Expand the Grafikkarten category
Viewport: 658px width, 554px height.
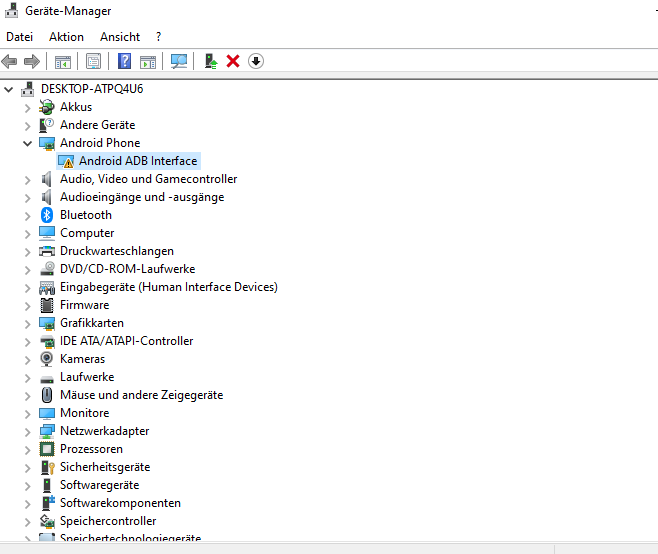pyautogui.click(x=27, y=324)
